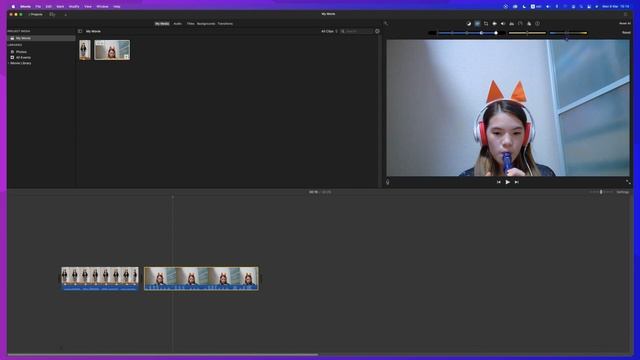This screenshot has height=360, width=640.
Task: Open the View menu
Action: coord(88,7)
